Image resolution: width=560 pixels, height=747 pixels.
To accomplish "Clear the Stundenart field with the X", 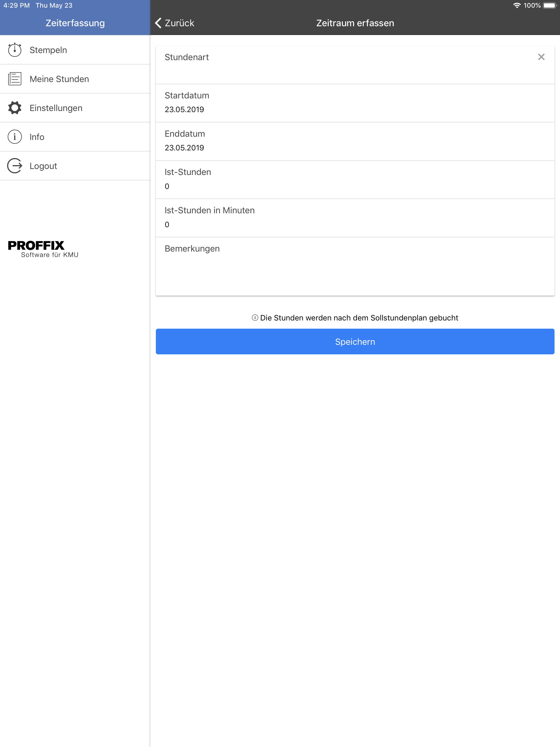I will point(541,57).
